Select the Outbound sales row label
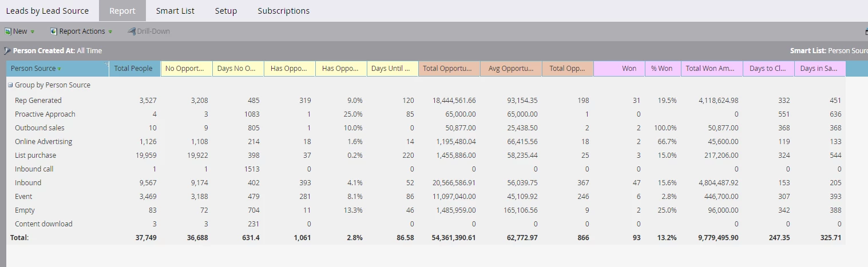The height and width of the screenshot is (267, 868). pos(39,128)
